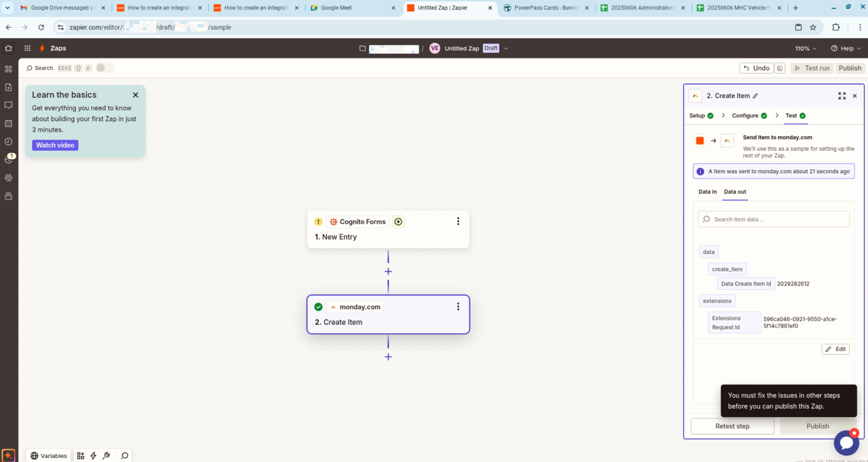The image size is (868, 462).
Task: Open version history clock icon beside Undo
Action: tap(780, 68)
